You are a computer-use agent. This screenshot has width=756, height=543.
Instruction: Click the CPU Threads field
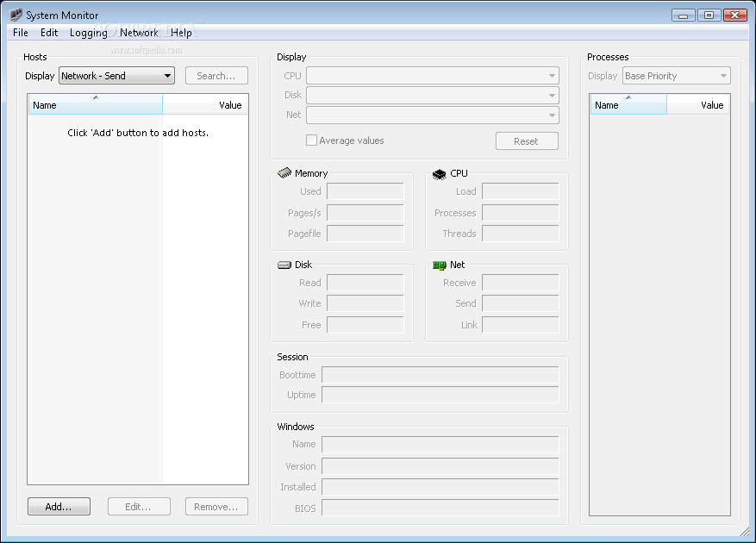(520, 234)
